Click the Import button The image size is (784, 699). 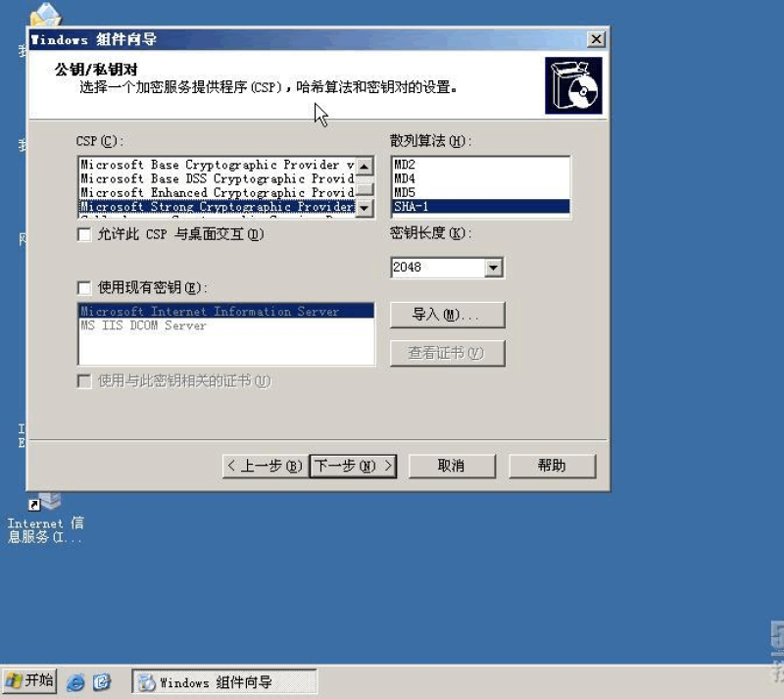click(447, 315)
